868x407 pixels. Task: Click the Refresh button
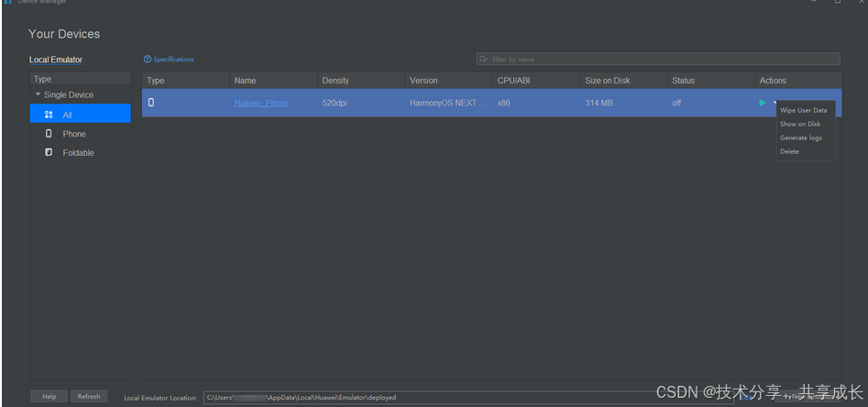[89, 397]
